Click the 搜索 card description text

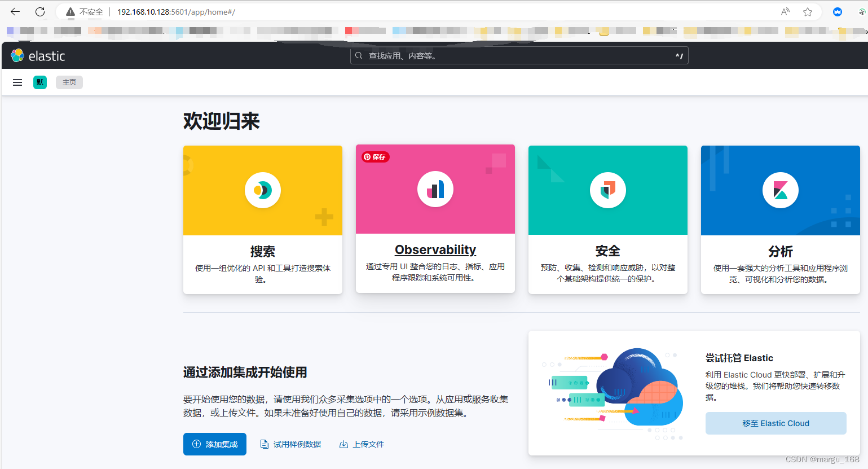pyautogui.click(x=263, y=274)
